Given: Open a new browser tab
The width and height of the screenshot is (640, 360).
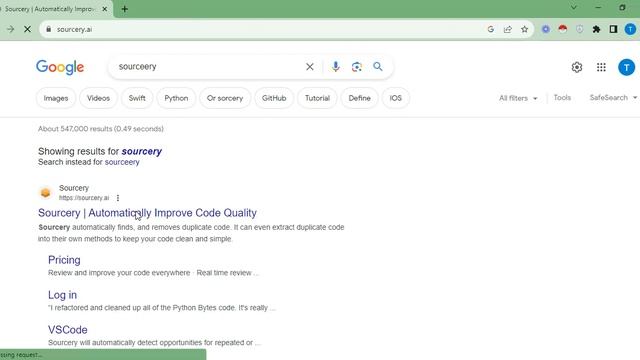Looking at the screenshot, I should (124, 9).
